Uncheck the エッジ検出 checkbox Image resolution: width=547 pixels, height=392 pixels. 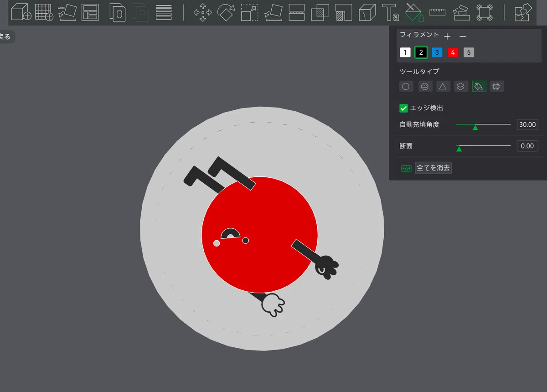point(403,108)
